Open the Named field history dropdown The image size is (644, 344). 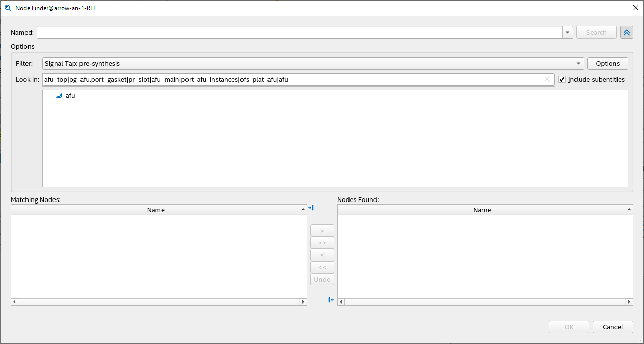click(567, 32)
